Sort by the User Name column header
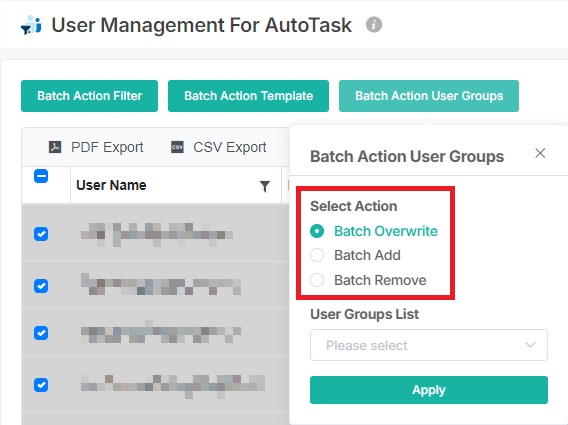The height and width of the screenshot is (425, 568). 111,185
